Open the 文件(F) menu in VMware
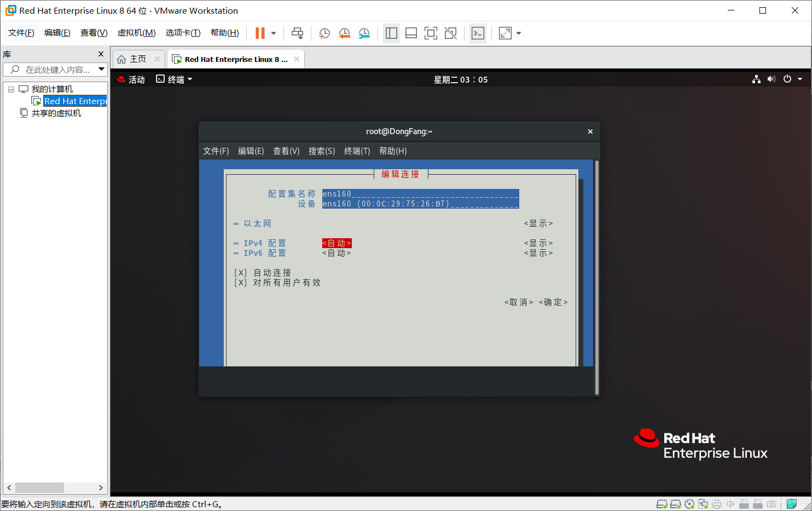 coord(21,33)
